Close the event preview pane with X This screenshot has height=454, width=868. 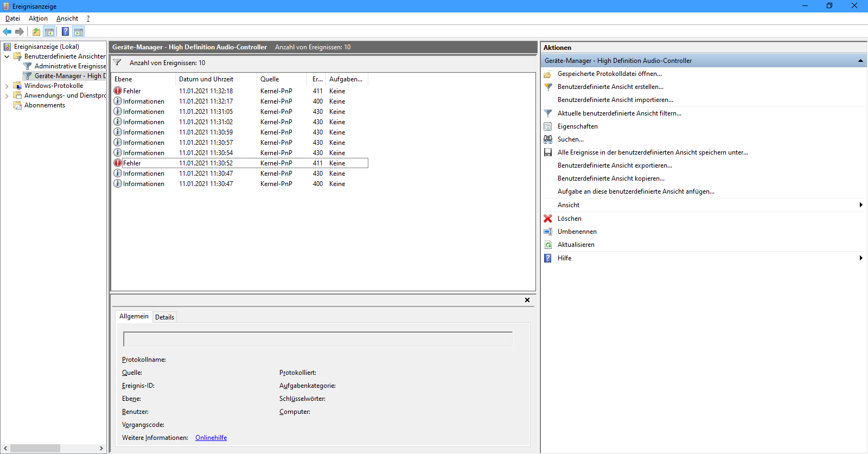(x=527, y=300)
